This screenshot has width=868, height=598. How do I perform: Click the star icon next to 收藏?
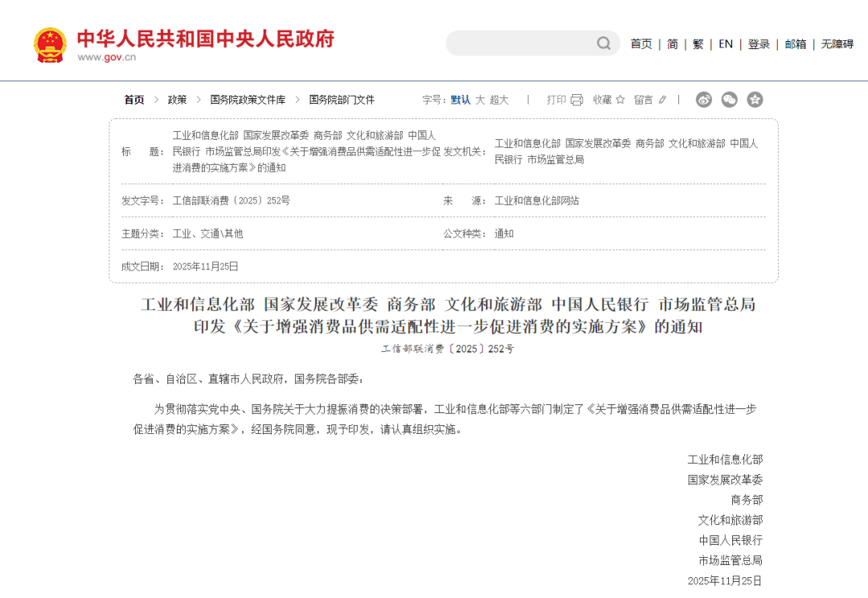[x=620, y=100]
